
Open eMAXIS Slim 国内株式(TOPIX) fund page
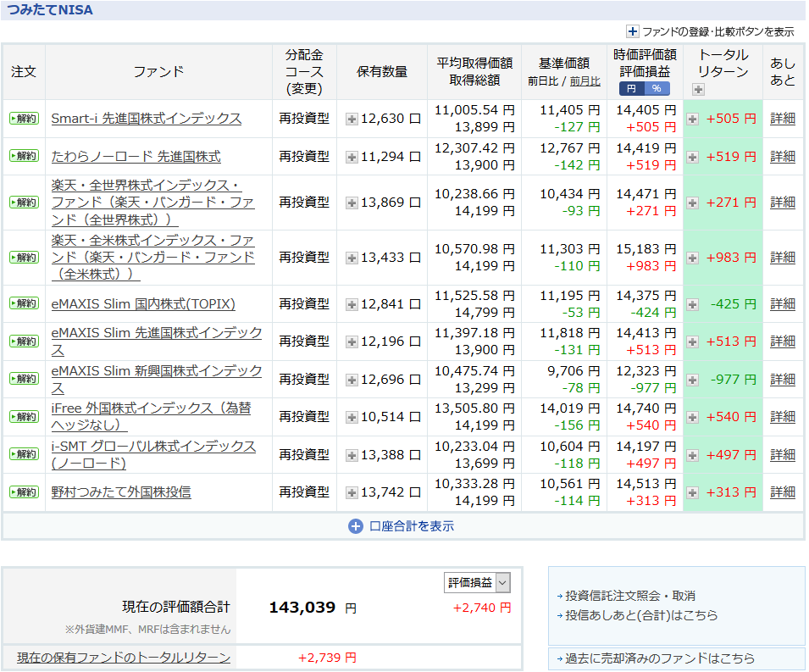pos(143,303)
